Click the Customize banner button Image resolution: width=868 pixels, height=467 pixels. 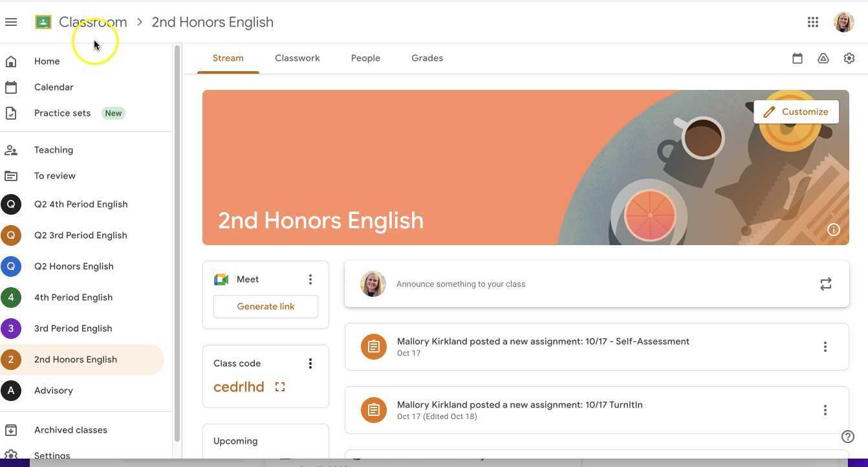[x=796, y=111]
